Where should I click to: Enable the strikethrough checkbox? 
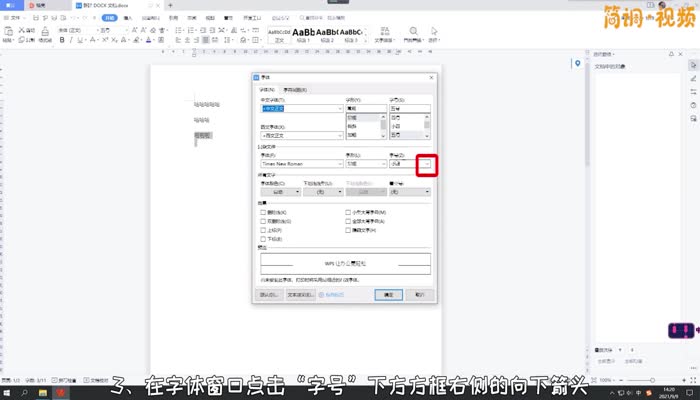263,213
